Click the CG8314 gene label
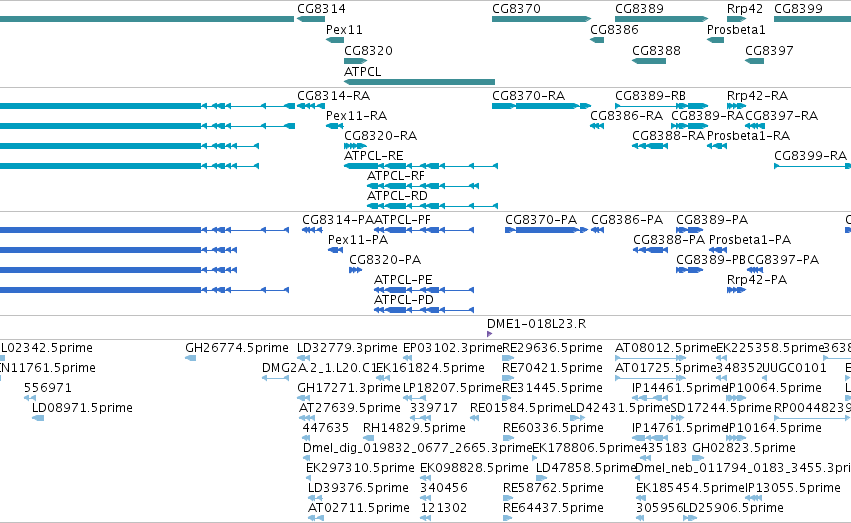851x523 pixels. tap(321, 9)
